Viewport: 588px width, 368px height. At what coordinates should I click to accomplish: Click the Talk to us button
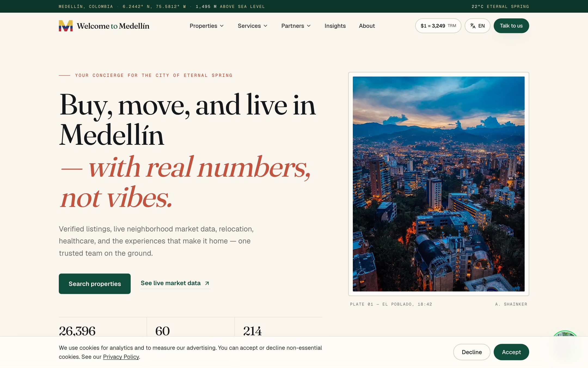511,26
